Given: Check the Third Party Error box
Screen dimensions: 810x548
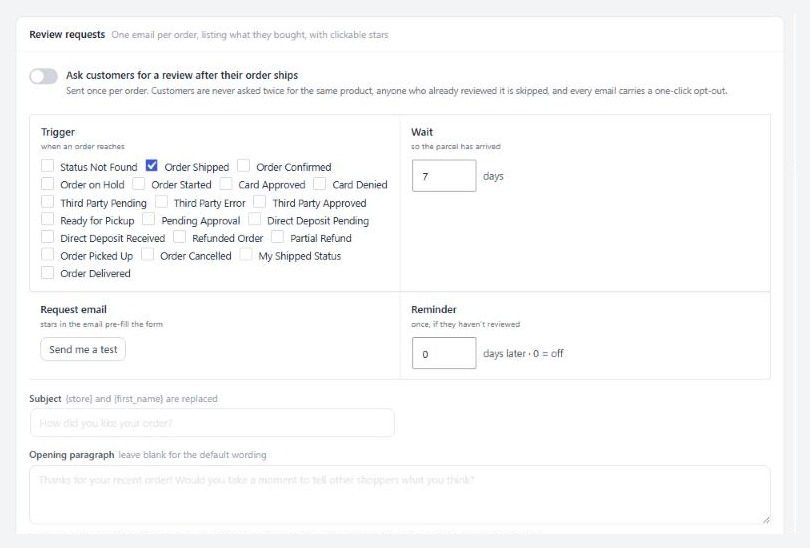Looking at the screenshot, I should click(x=161, y=201).
